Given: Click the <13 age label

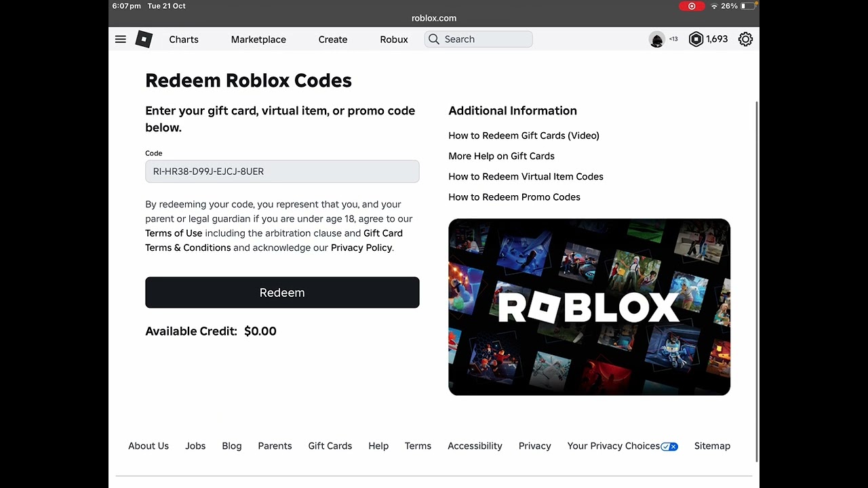Looking at the screenshot, I should pos(673,39).
